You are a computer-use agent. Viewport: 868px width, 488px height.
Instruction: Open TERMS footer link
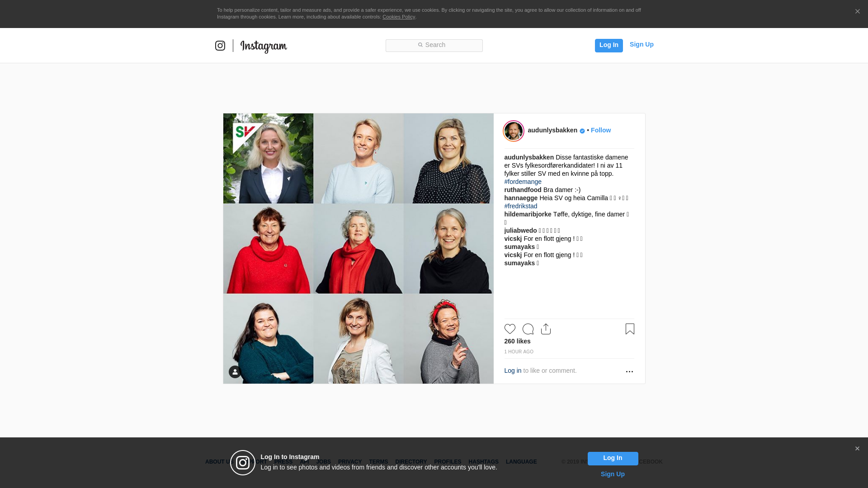[378, 462]
